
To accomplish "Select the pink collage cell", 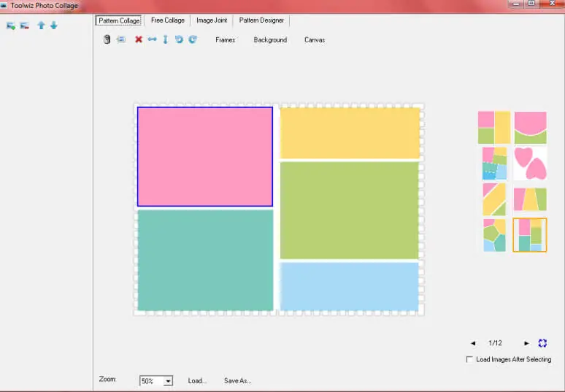I will pos(205,157).
